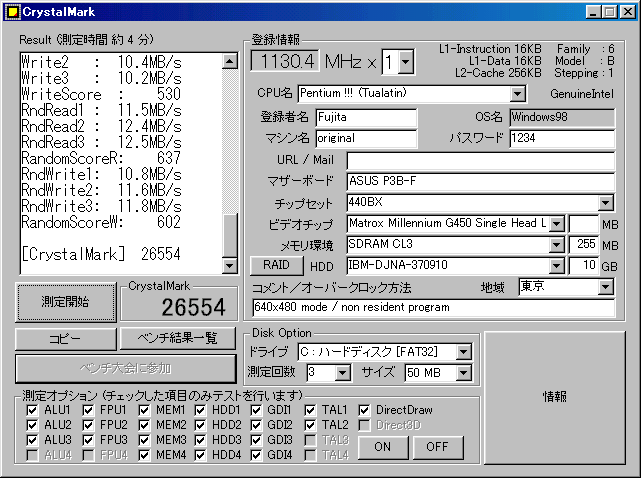The width and height of the screenshot is (641, 478).
Task: Click the RndRead1 11.5MB/s line
Action: 101,110
